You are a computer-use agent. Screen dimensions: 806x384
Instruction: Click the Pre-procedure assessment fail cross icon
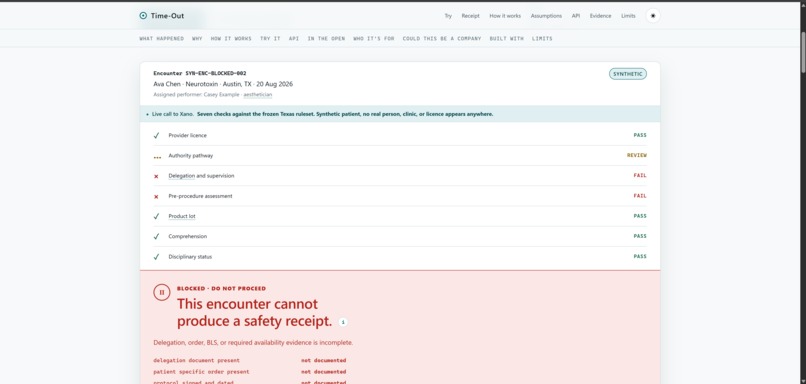(x=156, y=196)
